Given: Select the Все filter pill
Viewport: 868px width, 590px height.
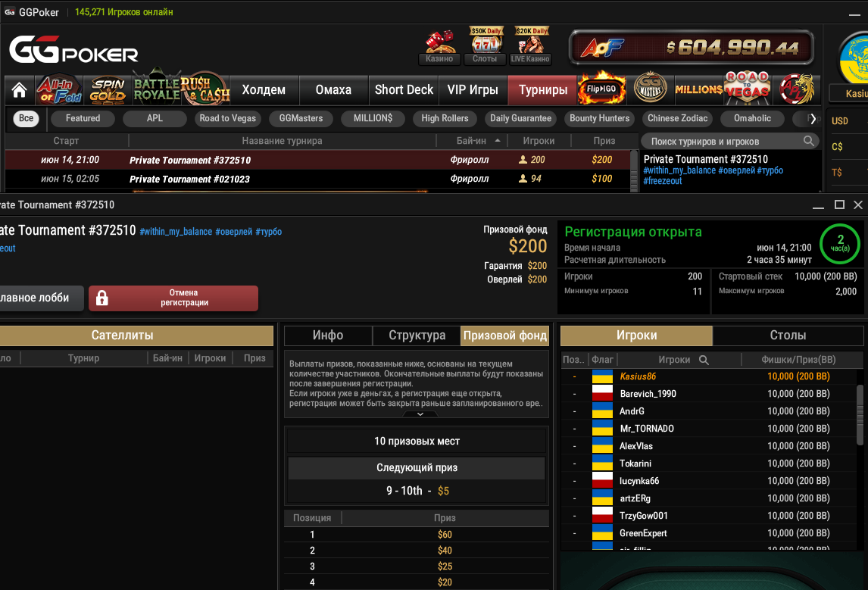Looking at the screenshot, I should coord(26,118).
